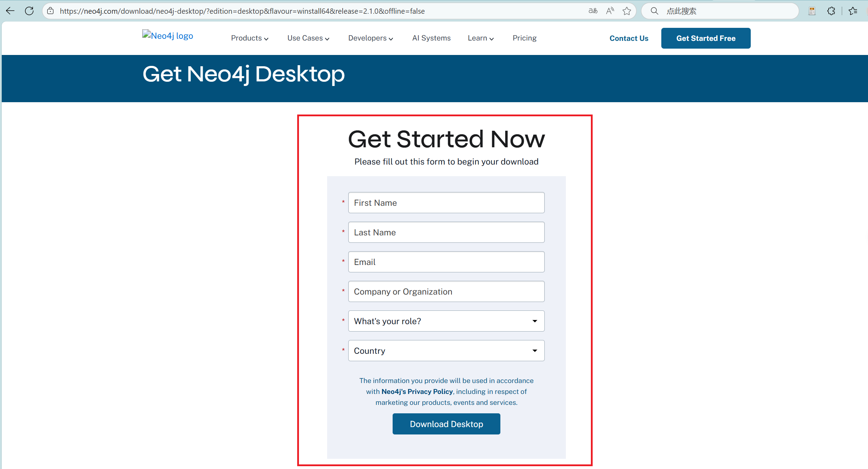This screenshot has width=868, height=469.
Task: Open the browser extensions puzzle icon
Action: click(x=831, y=11)
